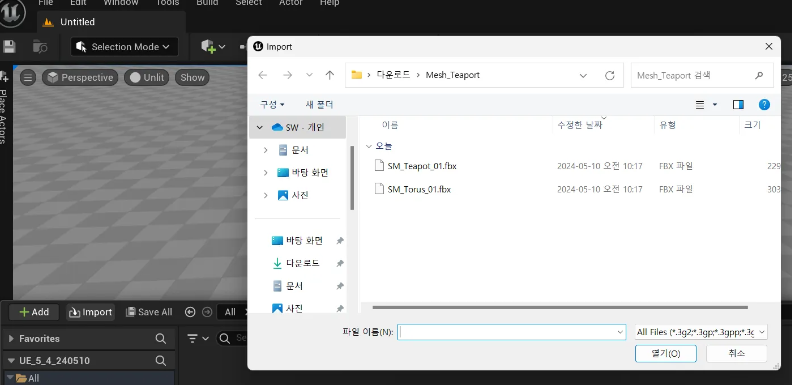Open the 구성 organize dropdown

(272, 105)
